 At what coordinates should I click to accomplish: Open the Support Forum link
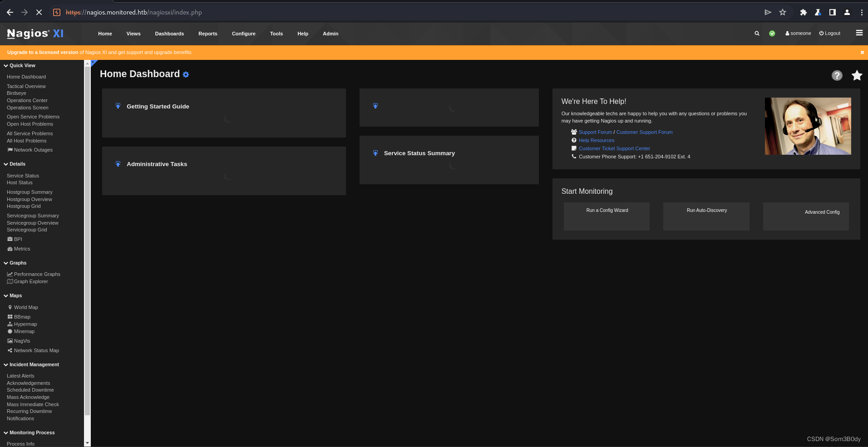coord(595,132)
